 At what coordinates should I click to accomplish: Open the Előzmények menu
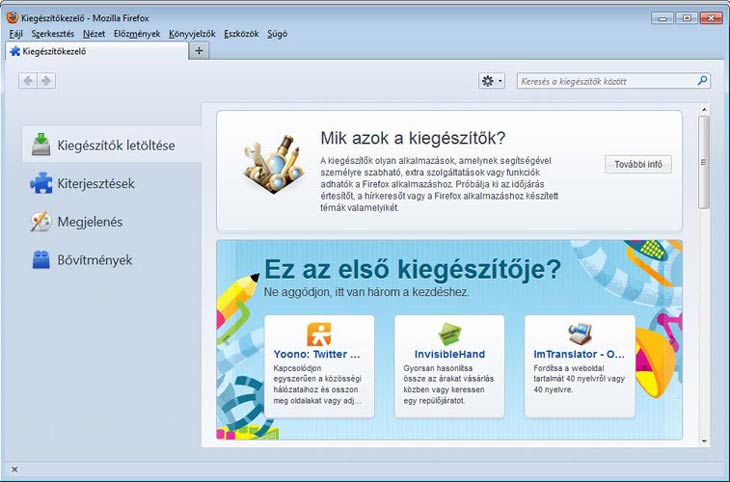(x=137, y=34)
